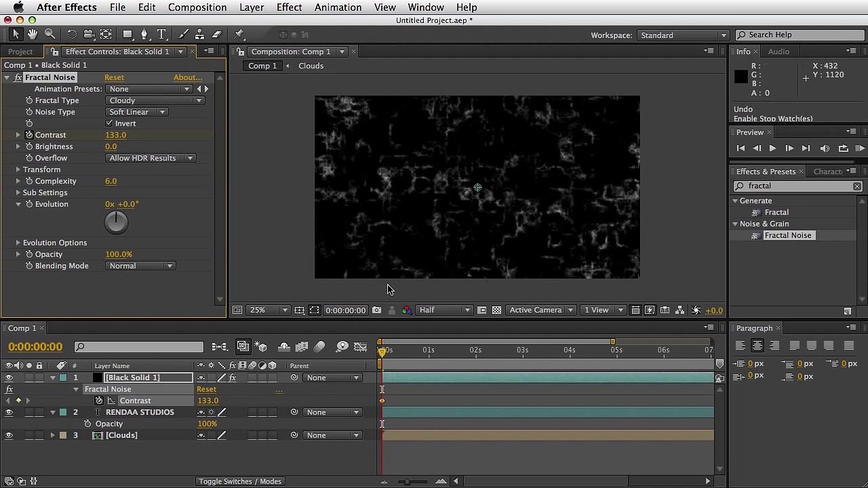Viewport: 868px width, 488px height.
Task: Click the Evolution angle dial
Action: point(116,222)
